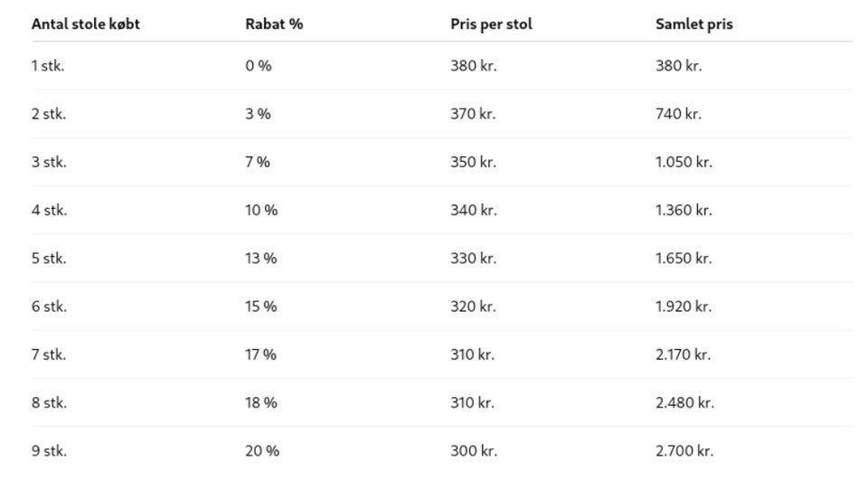This screenshot has width=868, height=481.
Task: Click the 20 % discount cell
Action: (262, 451)
